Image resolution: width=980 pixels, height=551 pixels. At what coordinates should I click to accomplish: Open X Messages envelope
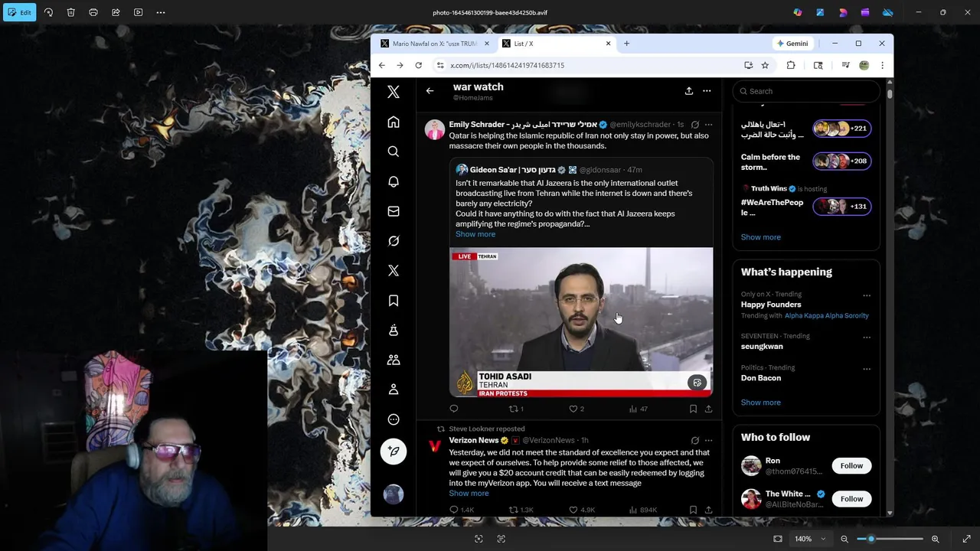[x=394, y=211]
